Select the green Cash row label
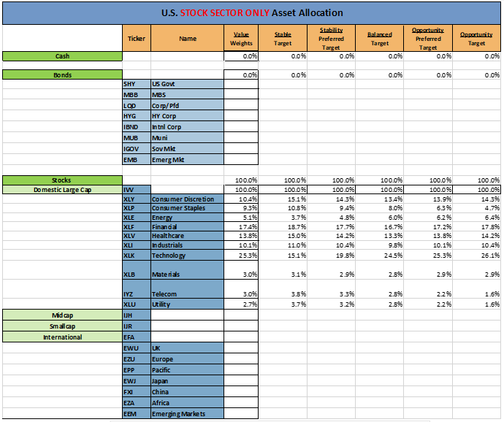 click(x=63, y=56)
